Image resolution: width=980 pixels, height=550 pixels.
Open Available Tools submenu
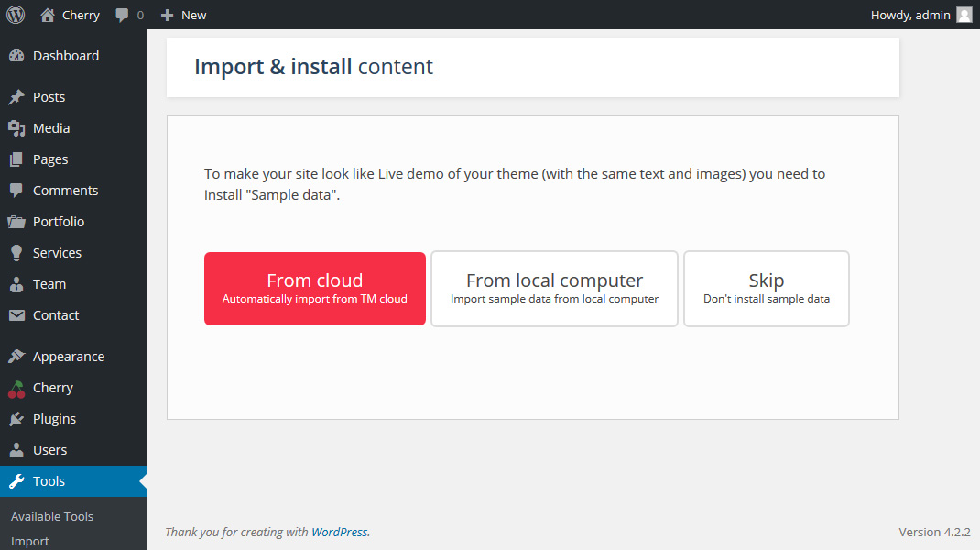tap(52, 516)
